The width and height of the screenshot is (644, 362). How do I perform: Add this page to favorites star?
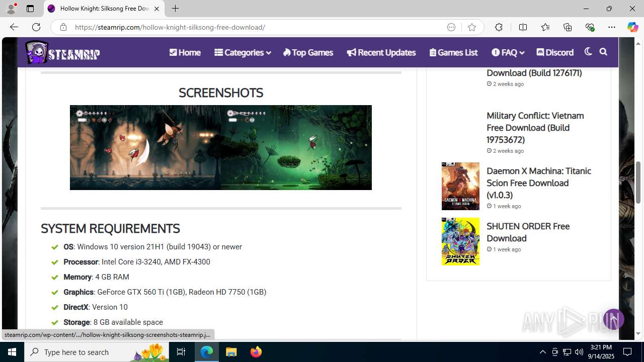471,27
